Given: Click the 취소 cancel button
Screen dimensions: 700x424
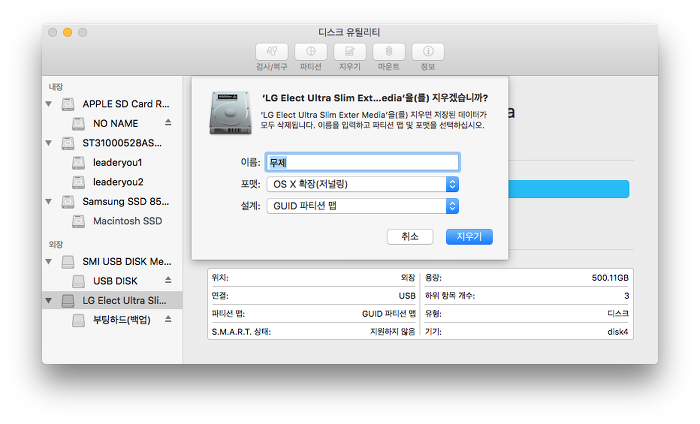Looking at the screenshot, I should click(x=410, y=237).
